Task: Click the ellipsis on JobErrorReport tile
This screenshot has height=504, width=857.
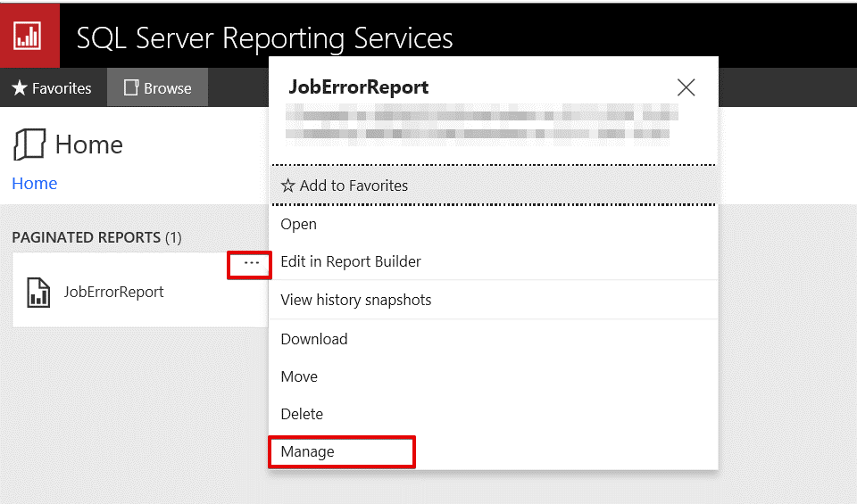Action: pos(251,263)
